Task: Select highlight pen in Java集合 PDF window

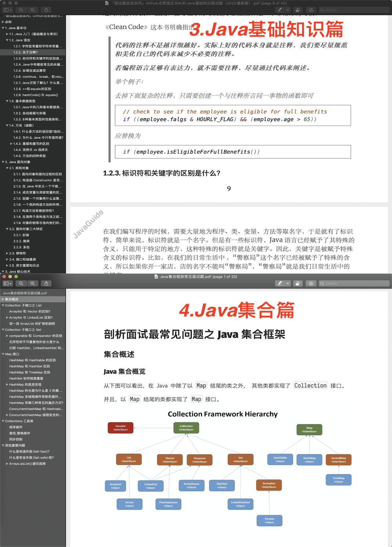Action: pyautogui.click(x=279, y=283)
